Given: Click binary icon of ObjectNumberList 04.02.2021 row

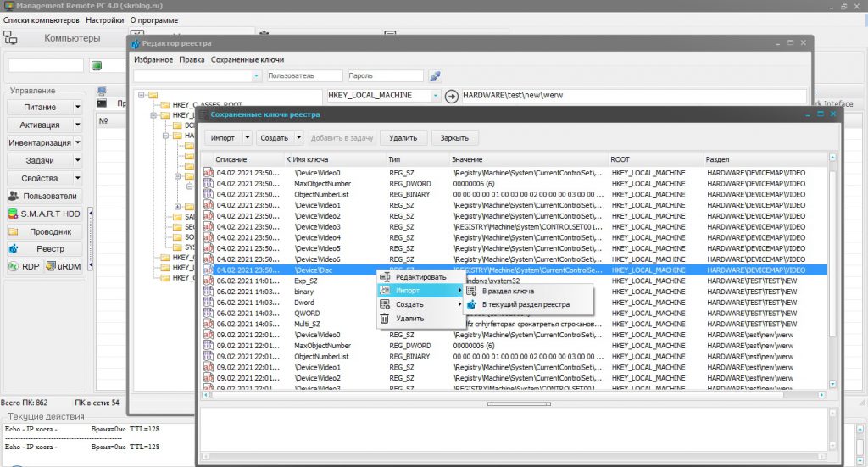Looking at the screenshot, I should [x=209, y=194].
